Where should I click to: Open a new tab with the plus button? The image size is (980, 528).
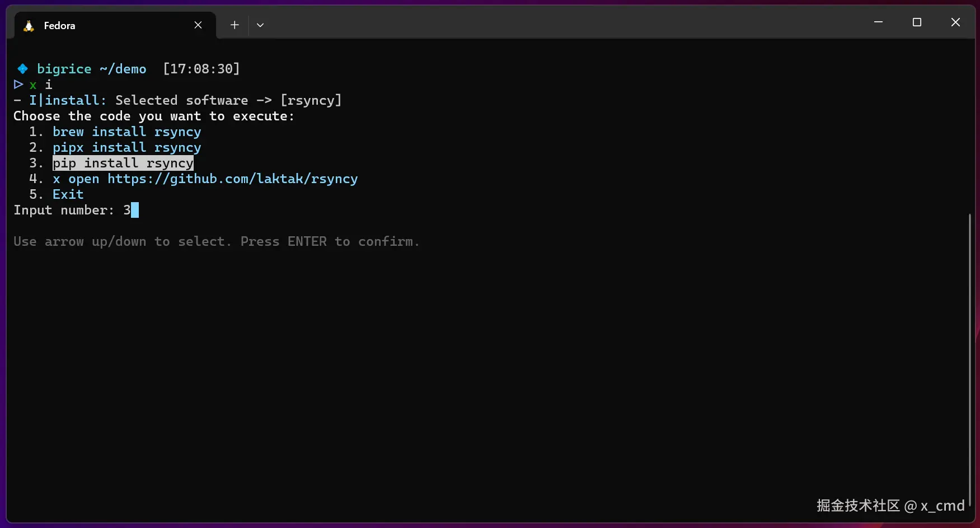[235, 25]
